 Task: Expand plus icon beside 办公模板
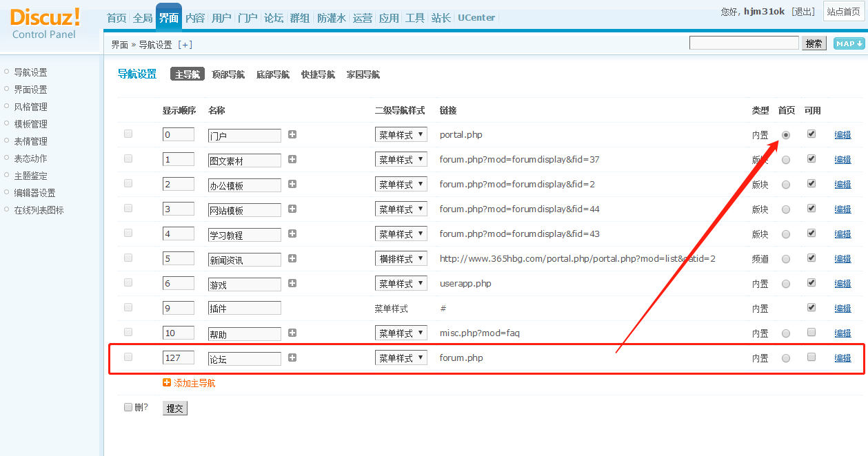[292, 184]
